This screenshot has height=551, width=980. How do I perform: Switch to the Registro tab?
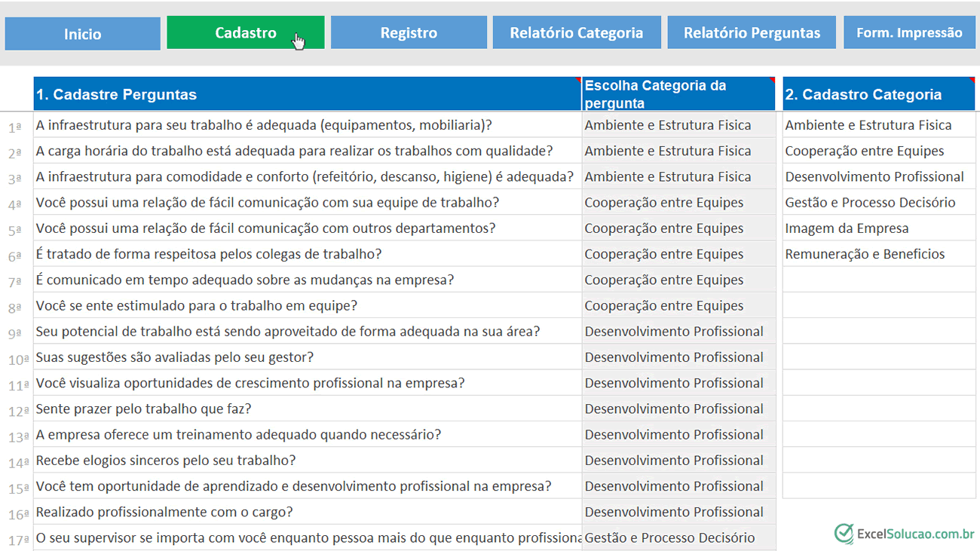pyautogui.click(x=409, y=33)
